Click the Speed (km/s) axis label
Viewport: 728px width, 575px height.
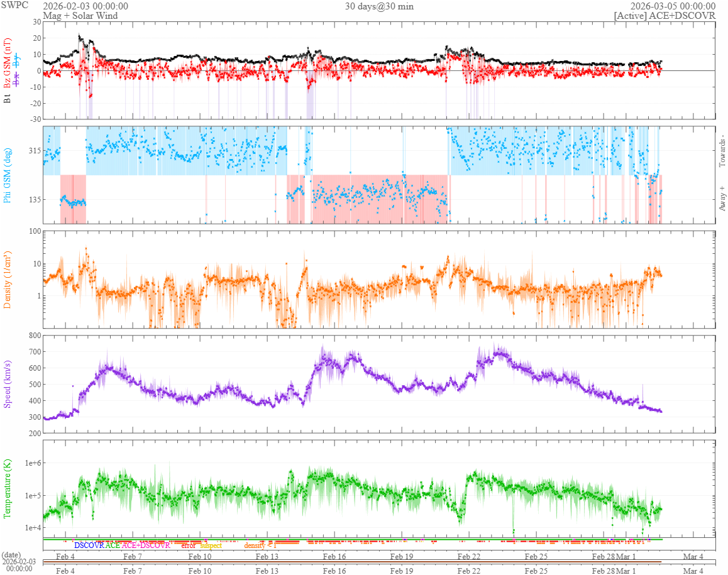[x=7, y=384]
